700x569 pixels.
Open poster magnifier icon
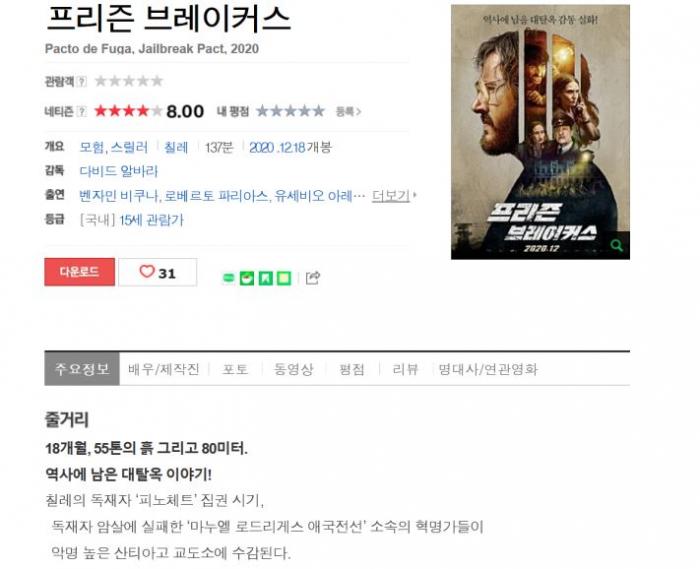617,245
